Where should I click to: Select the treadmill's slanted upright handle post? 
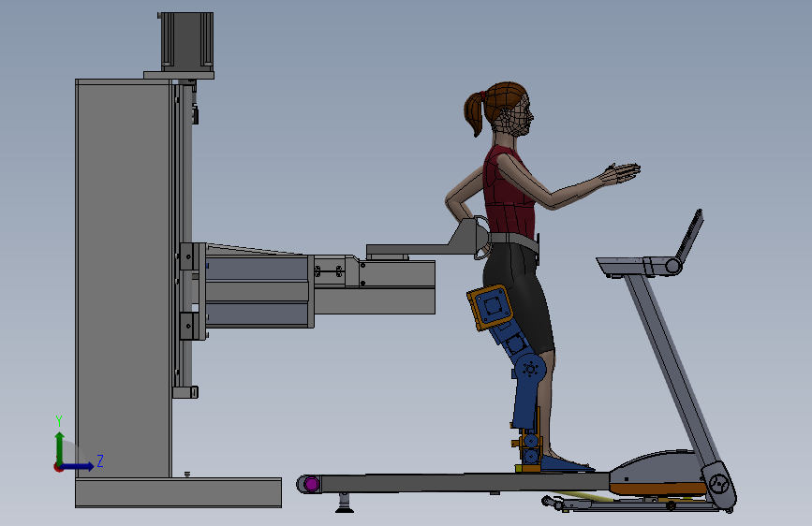coord(673,368)
